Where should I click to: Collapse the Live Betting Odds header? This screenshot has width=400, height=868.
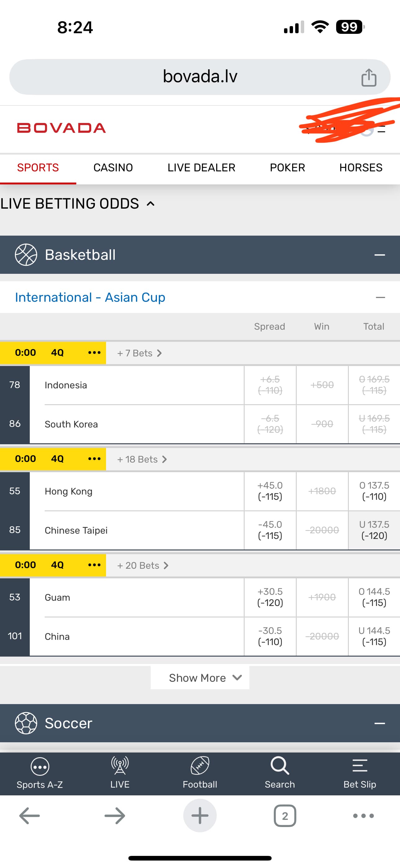click(x=150, y=204)
